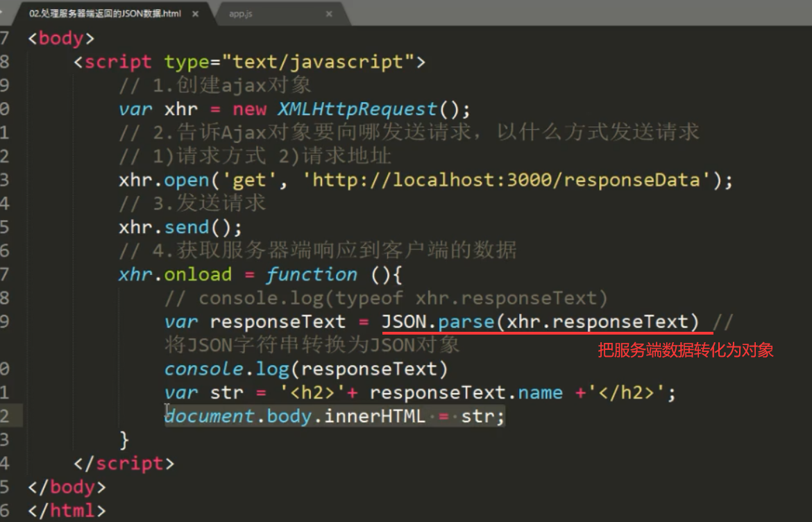
Task: Switch to the app.js tab
Action: pos(241,14)
